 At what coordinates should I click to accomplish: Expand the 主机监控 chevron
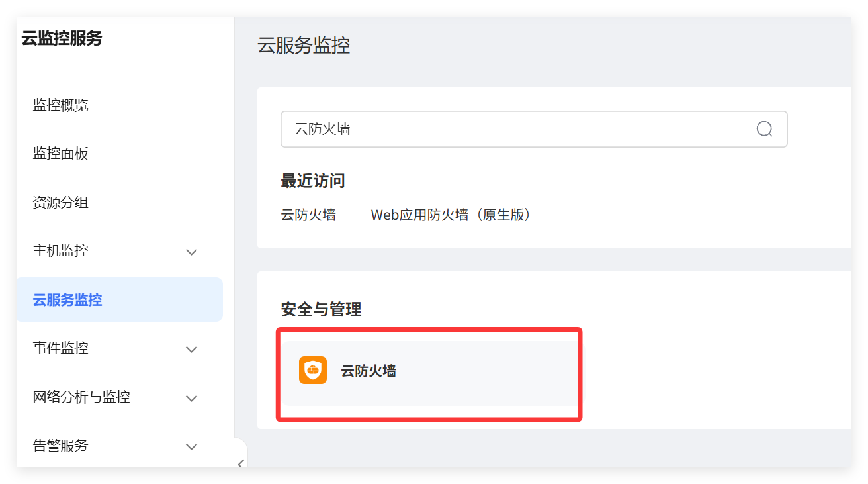(192, 252)
